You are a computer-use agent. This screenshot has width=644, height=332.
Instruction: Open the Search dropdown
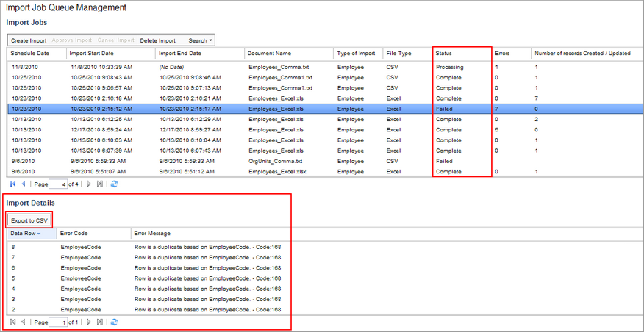(x=201, y=40)
